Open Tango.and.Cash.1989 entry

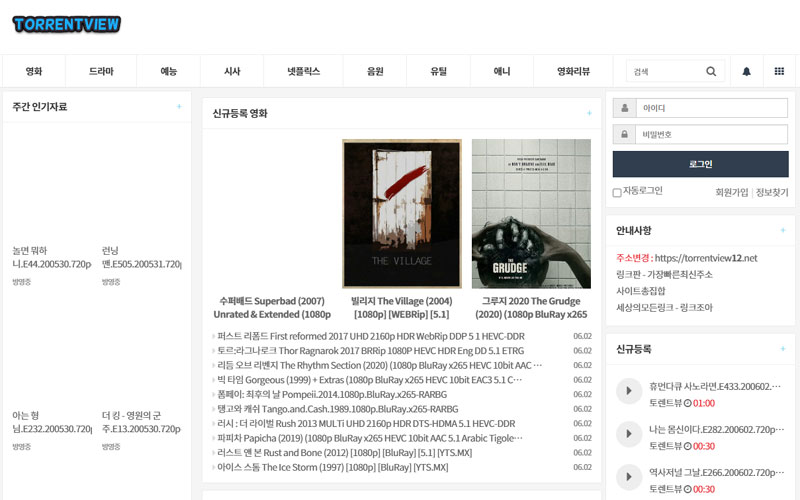338,409
